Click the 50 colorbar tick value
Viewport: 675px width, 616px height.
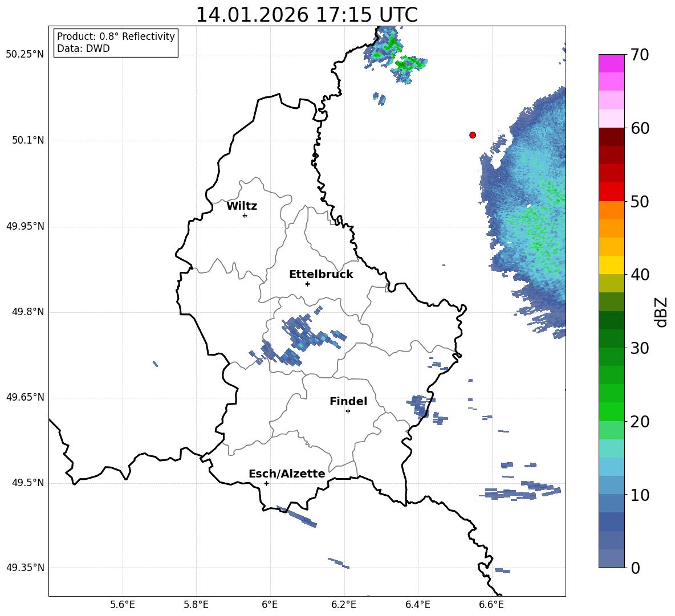pyautogui.click(x=640, y=201)
